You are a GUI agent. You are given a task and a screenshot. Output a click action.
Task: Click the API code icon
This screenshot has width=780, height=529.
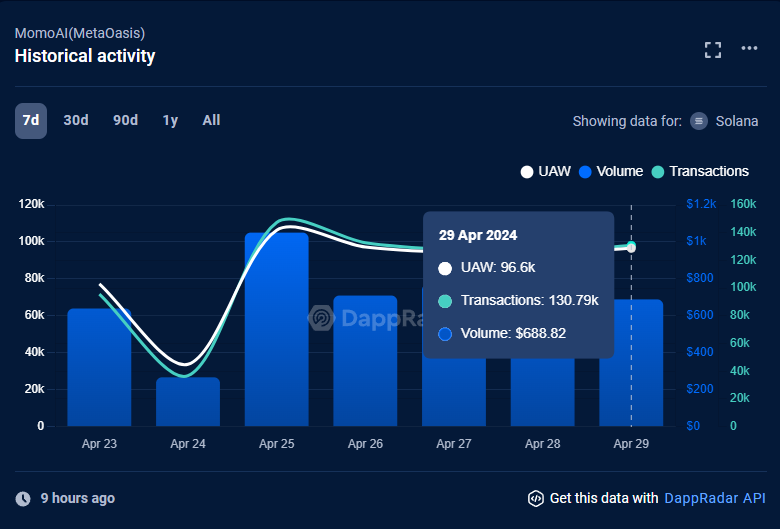[535, 498]
